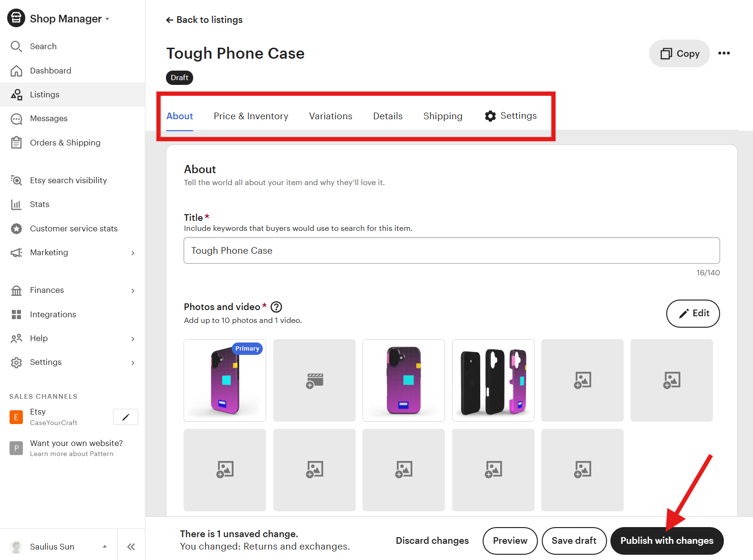The width and height of the screenshot is (753, 560).
Task: Expand the Help submenu
Action: [x=133, y=339]
